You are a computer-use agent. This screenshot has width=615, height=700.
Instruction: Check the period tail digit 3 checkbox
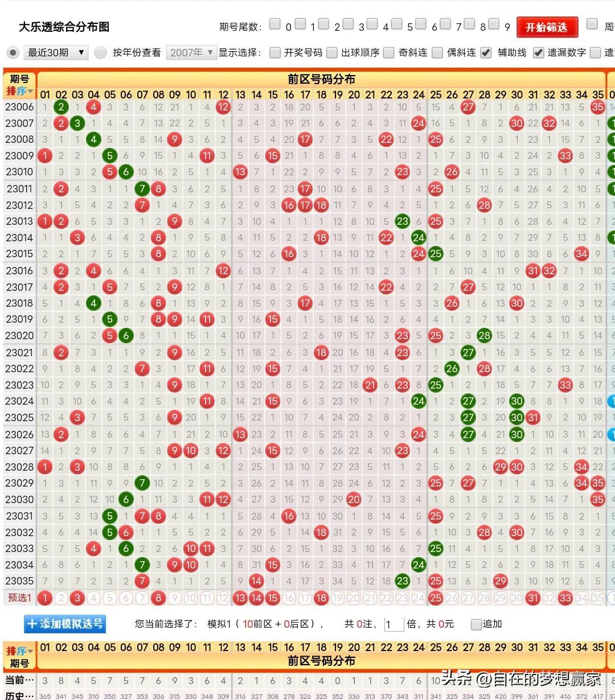tap(348, 24)
